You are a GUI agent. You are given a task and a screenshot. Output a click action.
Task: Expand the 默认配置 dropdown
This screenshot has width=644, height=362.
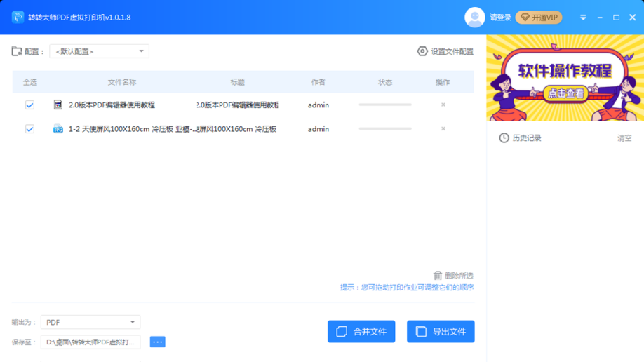(99, 51)
